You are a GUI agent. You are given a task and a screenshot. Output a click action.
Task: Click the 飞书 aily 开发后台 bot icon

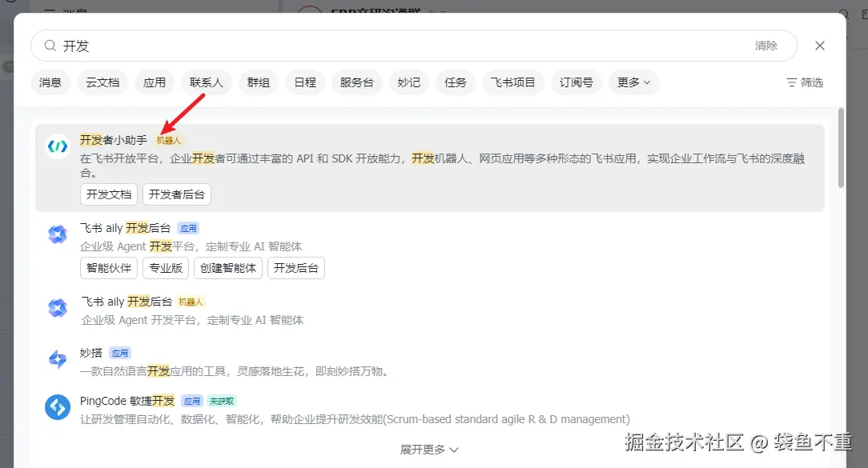point(58,308)
